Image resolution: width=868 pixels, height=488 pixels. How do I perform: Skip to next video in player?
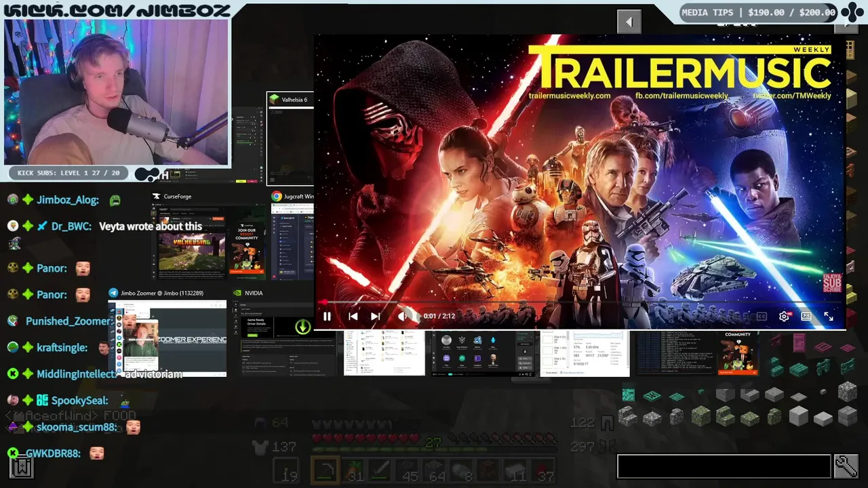pyautogui.click(x=375, y=317)
